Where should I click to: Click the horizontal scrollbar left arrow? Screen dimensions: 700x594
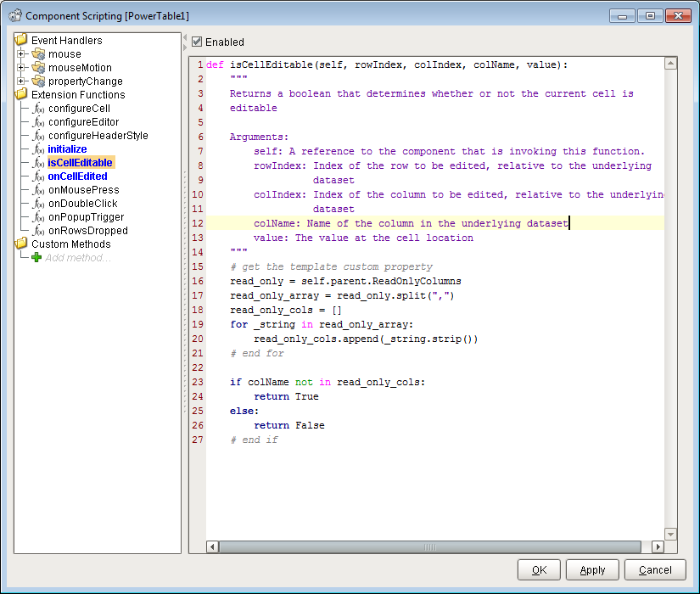pyautogui.click(x=212, y=546)
